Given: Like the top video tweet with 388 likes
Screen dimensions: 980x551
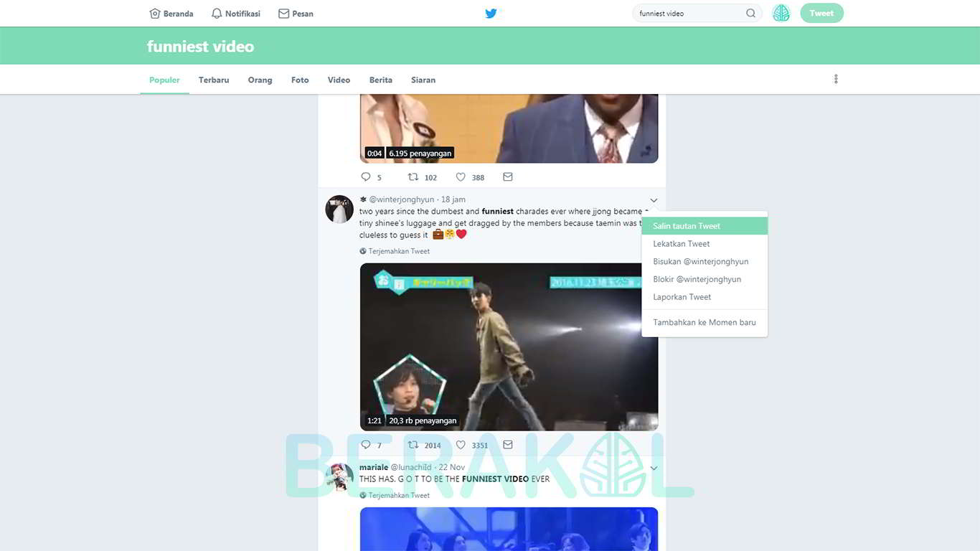Looking at the screenshot, I should (461, 176).
